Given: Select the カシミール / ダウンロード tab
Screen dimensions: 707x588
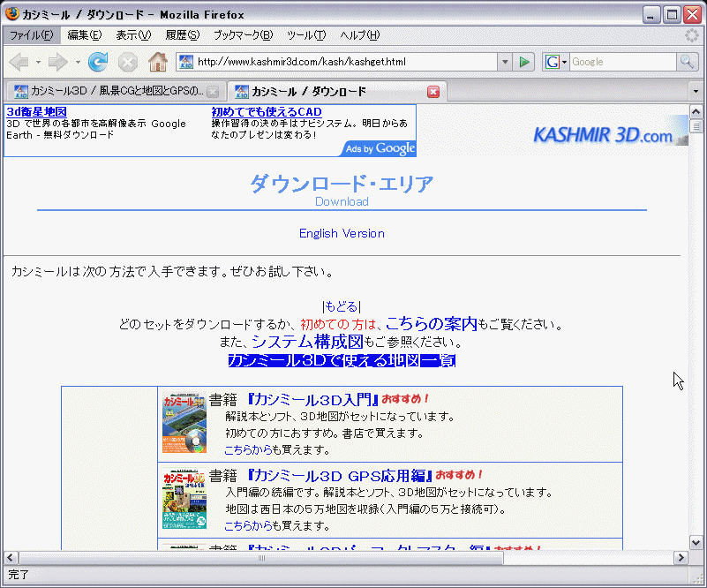Looking at the screenshot, I should click(336, 91).
